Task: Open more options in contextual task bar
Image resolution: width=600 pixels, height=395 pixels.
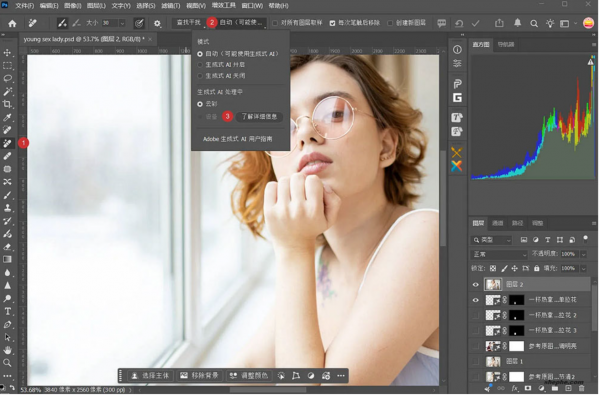Action: click(341, 376)
